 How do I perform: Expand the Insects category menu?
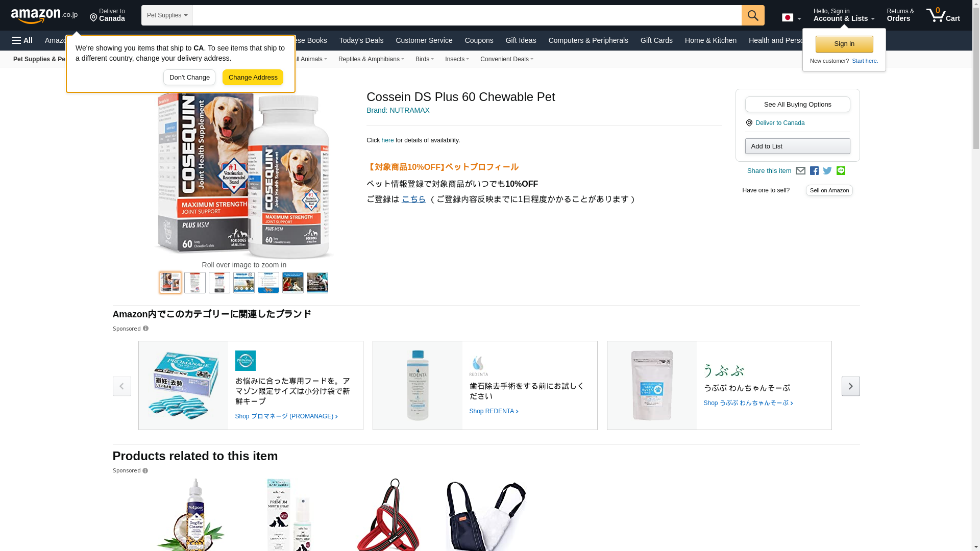click(x=457, y=59)
